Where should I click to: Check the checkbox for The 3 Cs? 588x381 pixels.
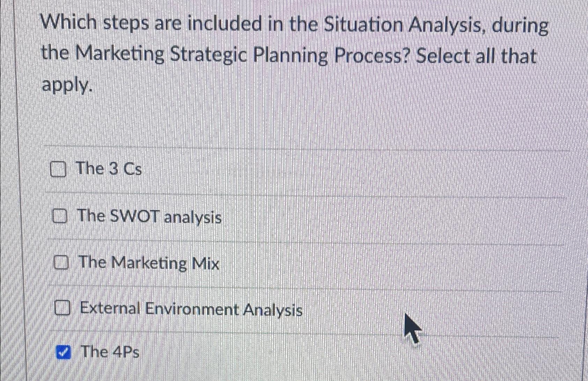(59, 170)
